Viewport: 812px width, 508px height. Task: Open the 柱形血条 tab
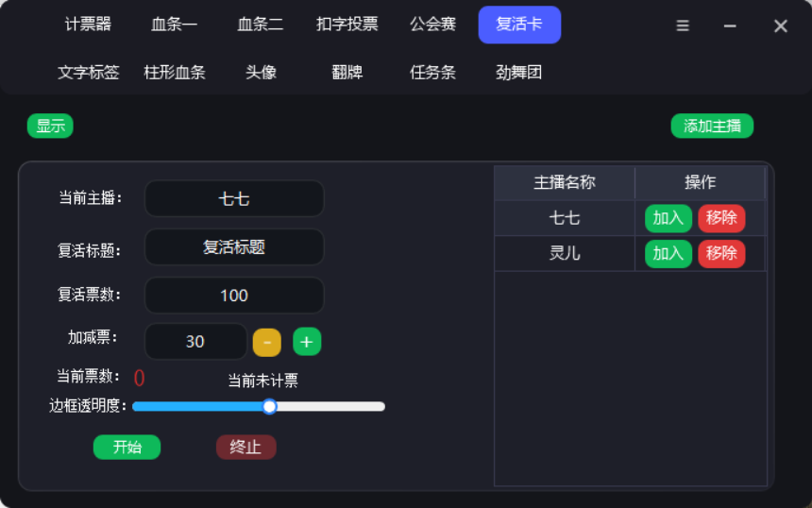point(175,72)
